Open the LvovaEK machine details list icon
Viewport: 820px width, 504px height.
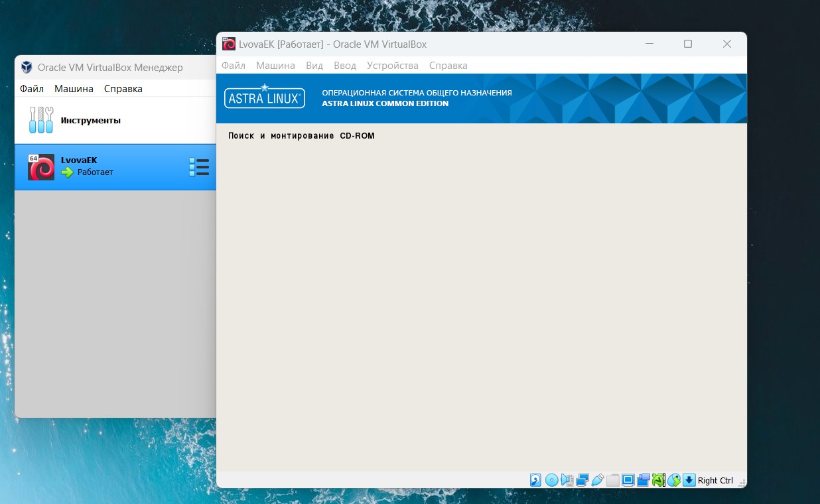[x=199, y=167]
